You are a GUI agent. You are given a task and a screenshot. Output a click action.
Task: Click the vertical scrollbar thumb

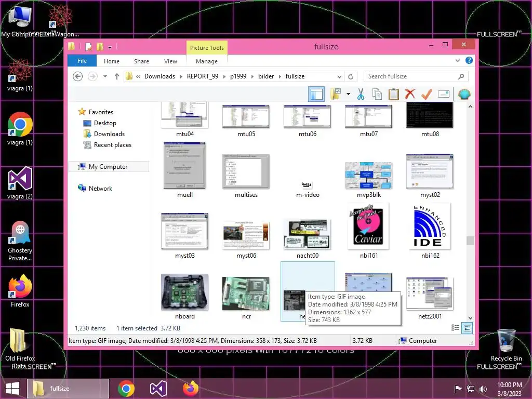click(x=470, y=241)
